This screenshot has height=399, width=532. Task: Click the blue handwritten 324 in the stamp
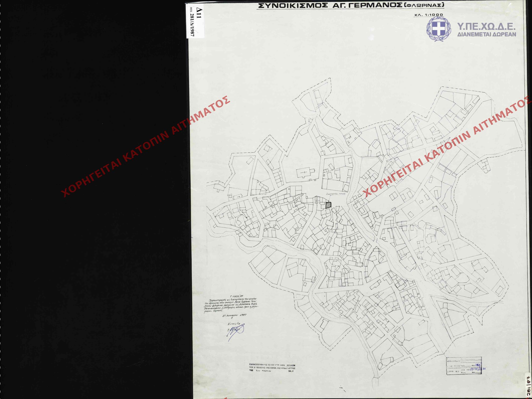(x=478, y=365)
